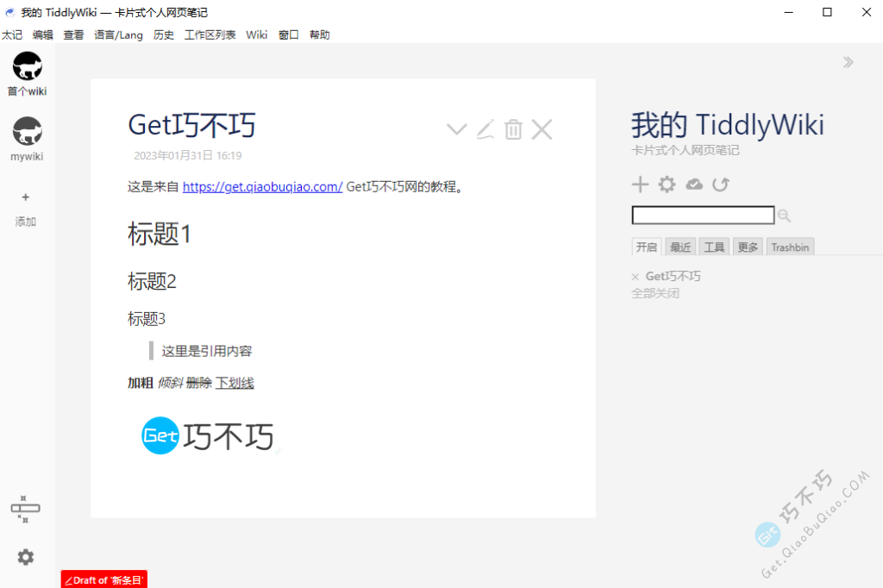Open the 窗口 menu

pyautogui.click(x=288, y=35)
